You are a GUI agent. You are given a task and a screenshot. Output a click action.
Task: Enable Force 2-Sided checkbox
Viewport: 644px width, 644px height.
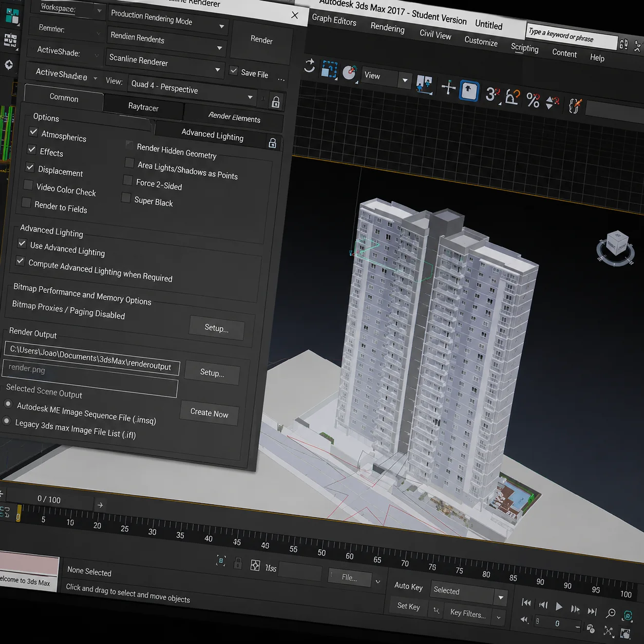[x=128, y=180]
